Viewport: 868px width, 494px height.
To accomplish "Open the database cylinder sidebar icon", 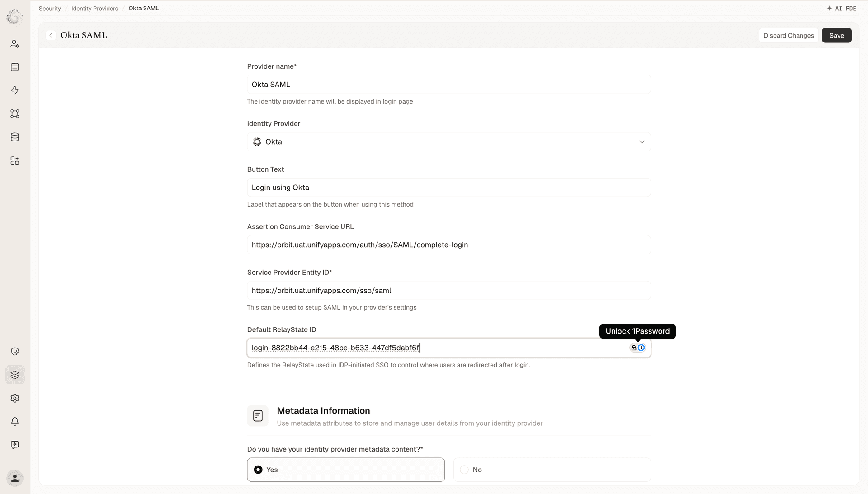I will (15, 137).
